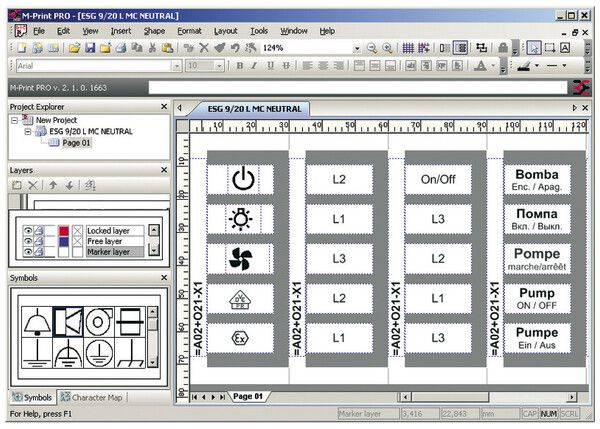
Task: Open the Layout menu
Action: click(225, 31)
